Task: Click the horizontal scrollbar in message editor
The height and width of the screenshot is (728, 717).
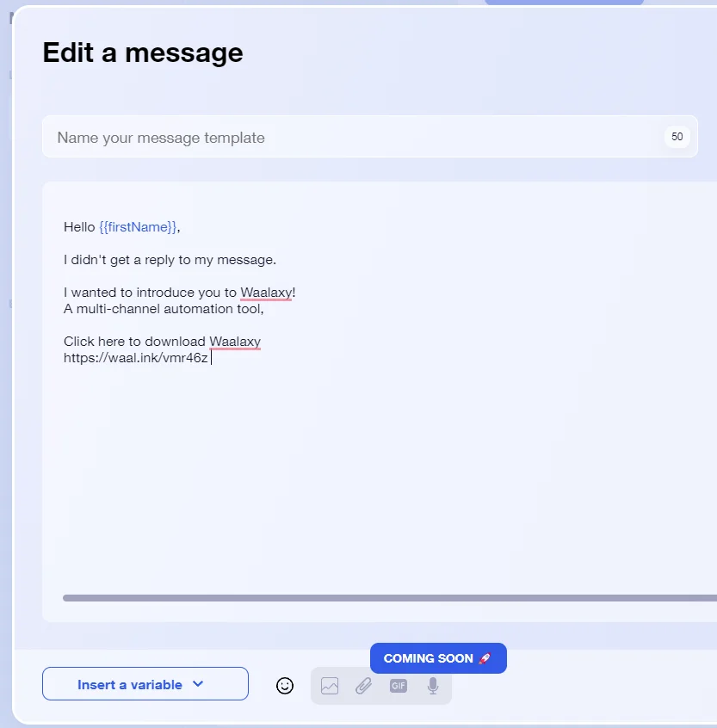Action: pyautogui.click(x=390, y=598)
